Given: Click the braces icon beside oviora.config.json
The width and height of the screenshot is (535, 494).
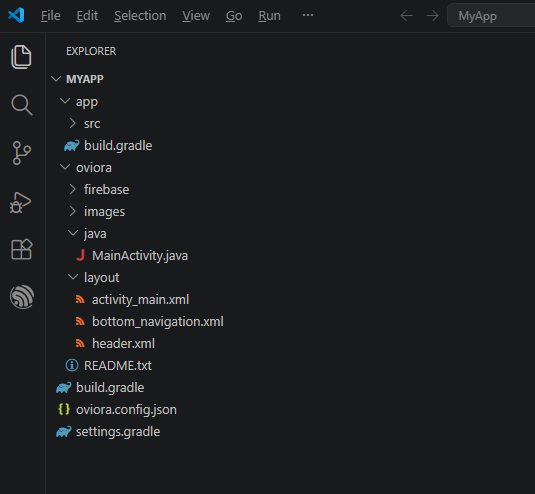Looking at the screenshot, I should pos(64,409).
